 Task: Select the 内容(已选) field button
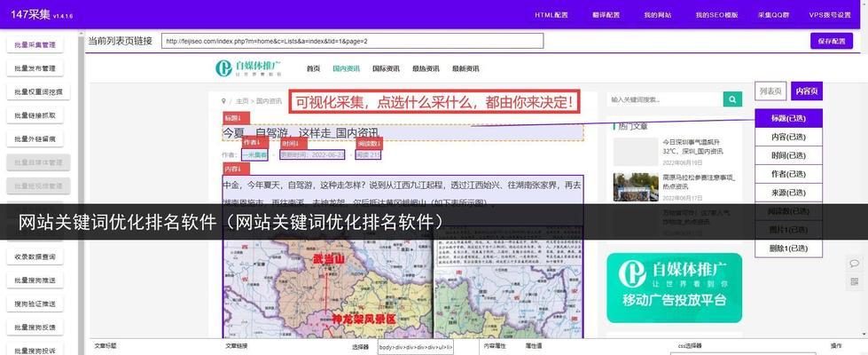tap(788, 137)
